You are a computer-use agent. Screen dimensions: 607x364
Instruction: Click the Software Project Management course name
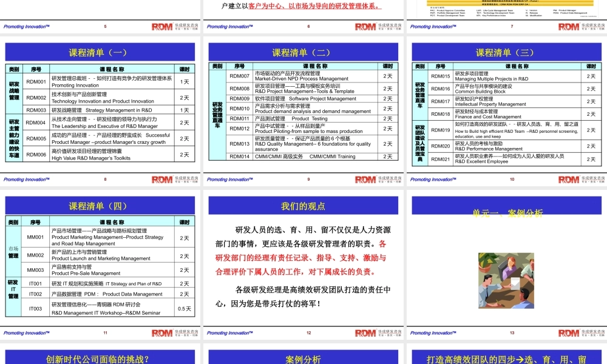tap(322, 99)
